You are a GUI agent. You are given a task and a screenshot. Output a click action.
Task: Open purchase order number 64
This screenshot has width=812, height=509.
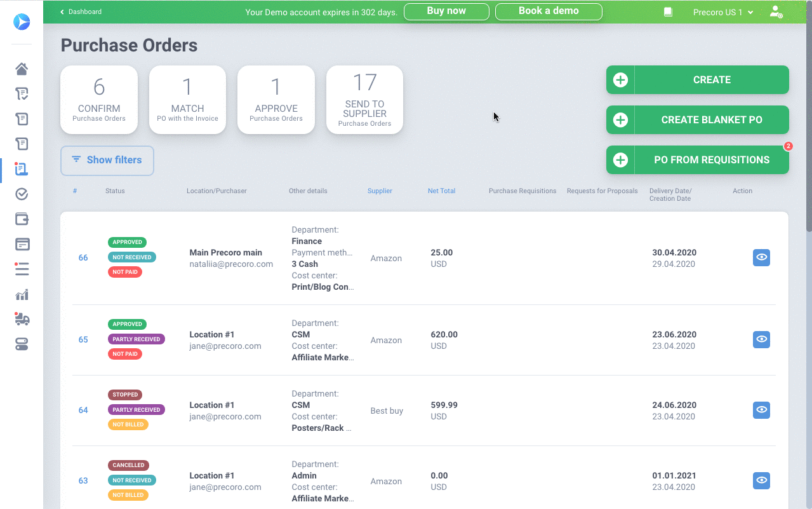coord(83,411)
